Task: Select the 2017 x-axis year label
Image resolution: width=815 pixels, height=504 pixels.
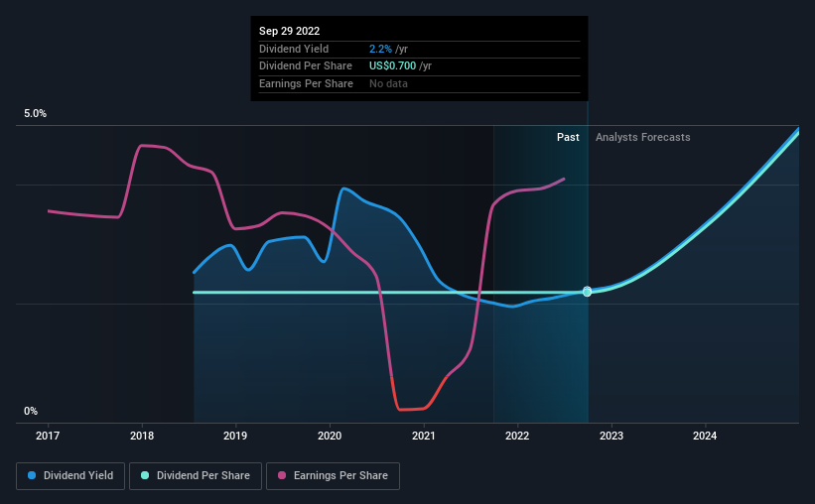Action: [x=48, y=436]
